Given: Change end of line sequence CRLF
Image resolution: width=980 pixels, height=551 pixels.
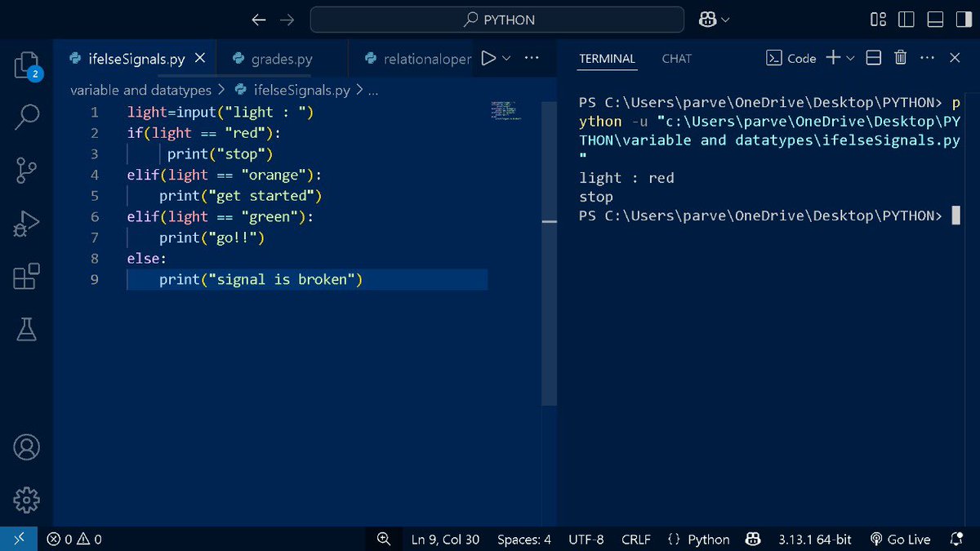Looking at the screenshot, I should (636, 539).
